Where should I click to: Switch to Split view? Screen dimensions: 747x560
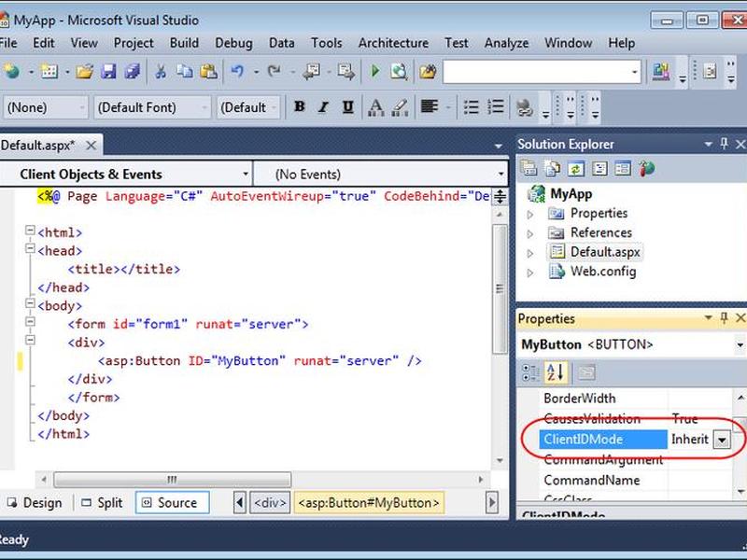click(x=102, y=503)
